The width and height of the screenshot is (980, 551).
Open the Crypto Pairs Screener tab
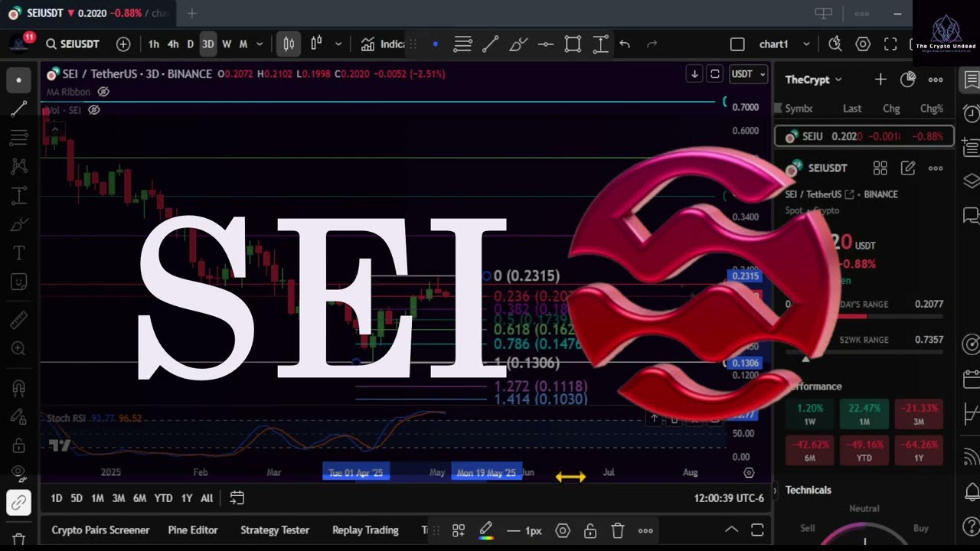click(x=100, y=530)
